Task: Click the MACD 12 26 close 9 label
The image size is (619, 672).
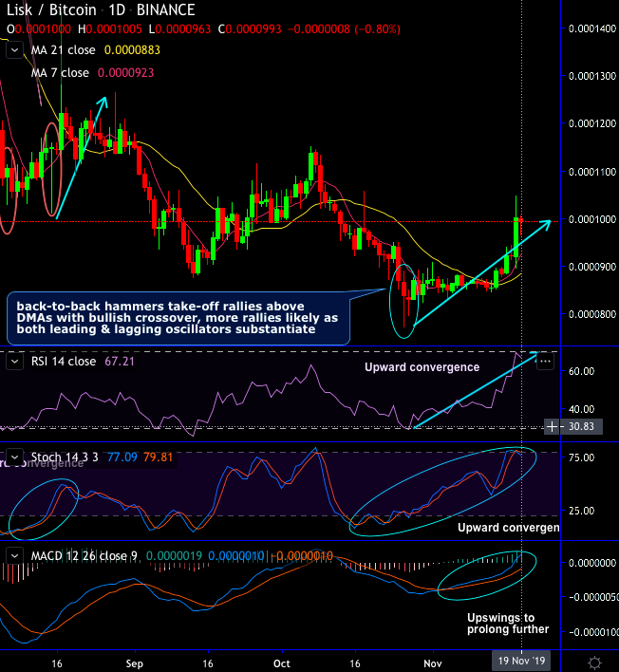Action: coord(84,556)
